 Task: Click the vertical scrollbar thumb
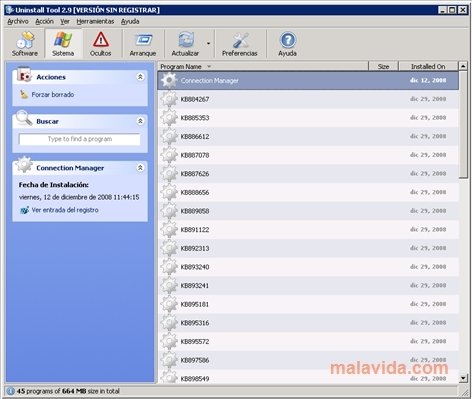[463, 125]
